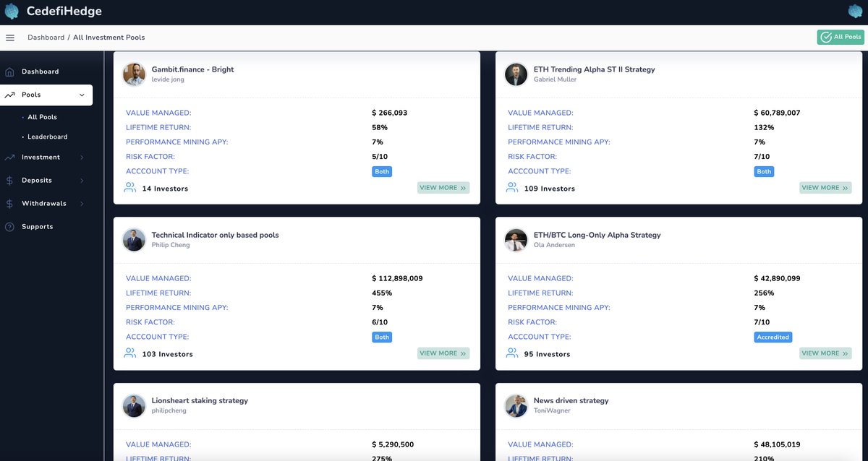Click the $ 60,789,007 value managed amount
This screenshot has width=868, height=461.
777,113
